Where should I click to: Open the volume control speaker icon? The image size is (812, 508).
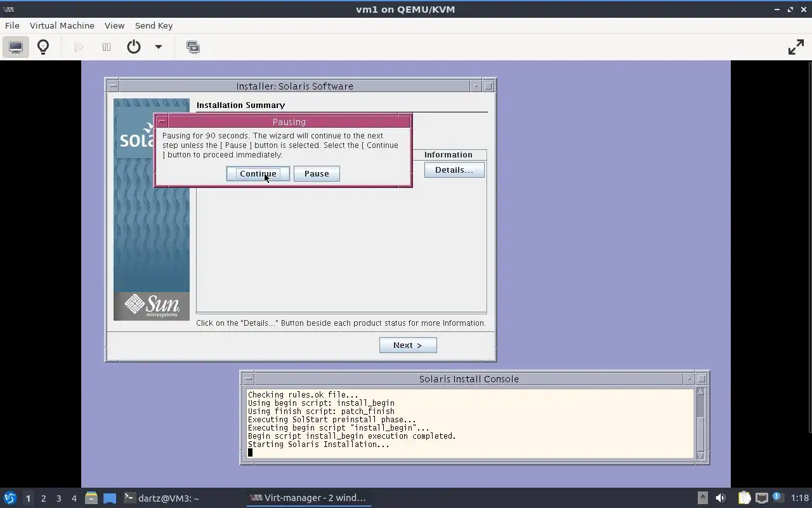[721, 498]
